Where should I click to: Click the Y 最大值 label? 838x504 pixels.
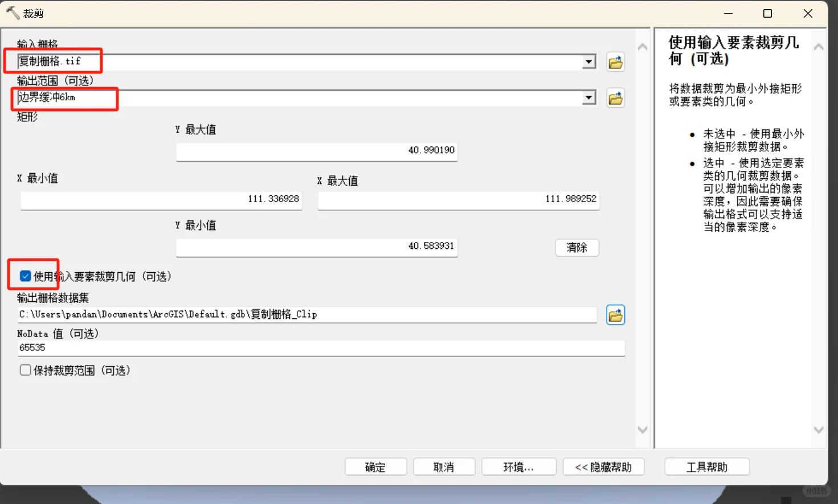(195, 130)
